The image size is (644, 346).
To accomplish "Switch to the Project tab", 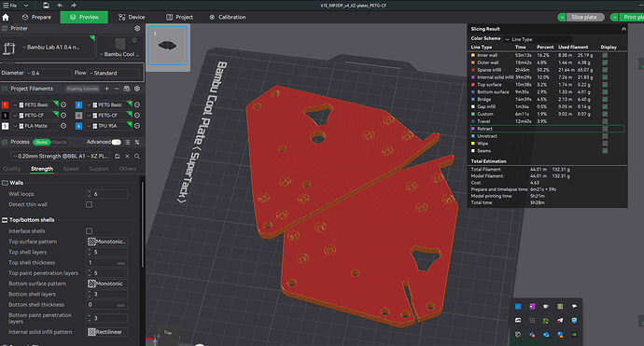I will coord(179,17).
